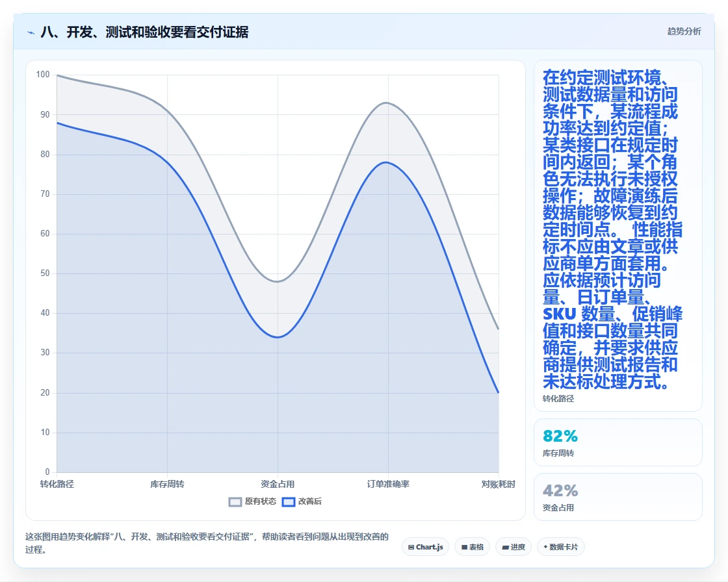
Task: Click the 数据卡片 pill diamond icon
Action: pos(545,547)
